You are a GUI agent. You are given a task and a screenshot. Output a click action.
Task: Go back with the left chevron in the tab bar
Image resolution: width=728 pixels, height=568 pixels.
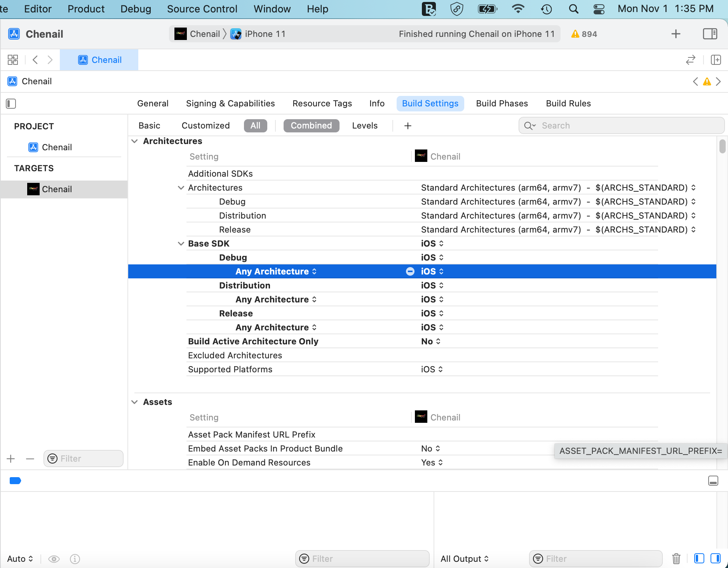tap(35, 60)
